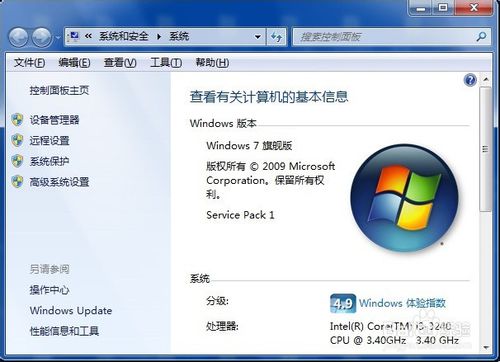The height and width of the screenshot is (362, 500).
Task: Go to 控制面板主页
Action: 59,90
